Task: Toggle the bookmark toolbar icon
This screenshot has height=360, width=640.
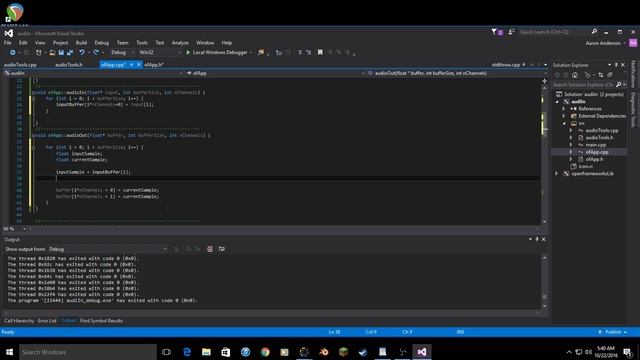Action: pyautogui.click(x=320, y=53)
